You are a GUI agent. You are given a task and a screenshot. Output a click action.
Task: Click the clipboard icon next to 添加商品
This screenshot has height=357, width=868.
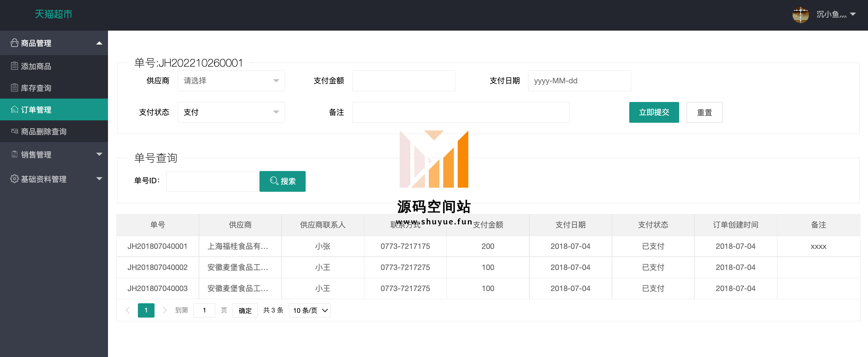point(14,66)
